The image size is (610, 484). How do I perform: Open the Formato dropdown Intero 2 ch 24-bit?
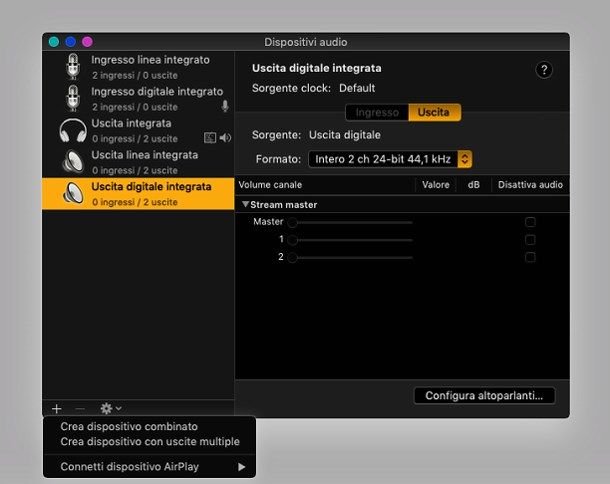(390, 159)
